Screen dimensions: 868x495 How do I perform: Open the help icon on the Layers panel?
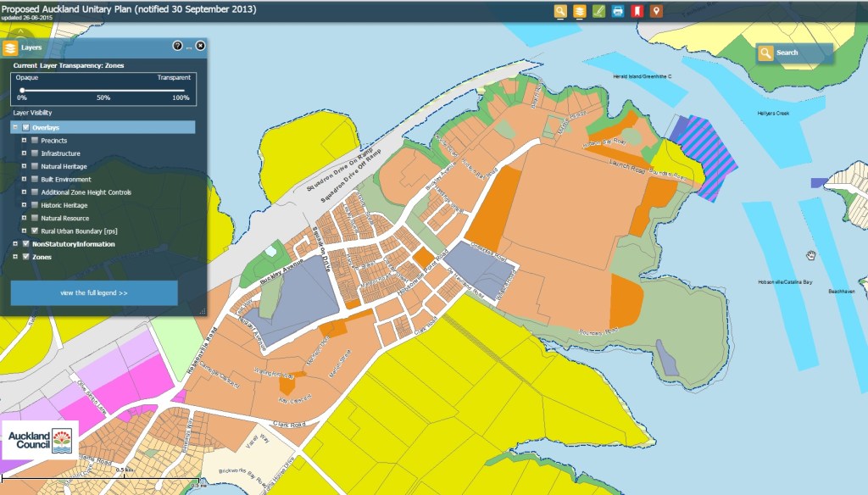(176, 47)
